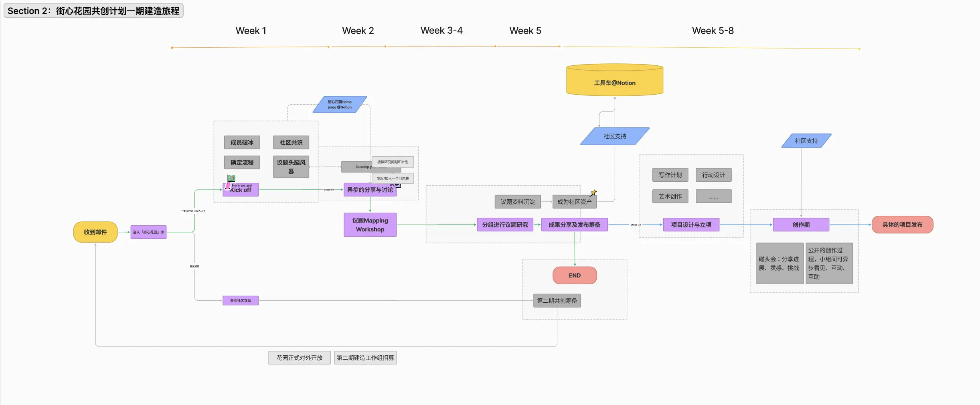Select the 项目设计与立项 purple process box
Screen dimensions: 980x405
tap(691, 225)
